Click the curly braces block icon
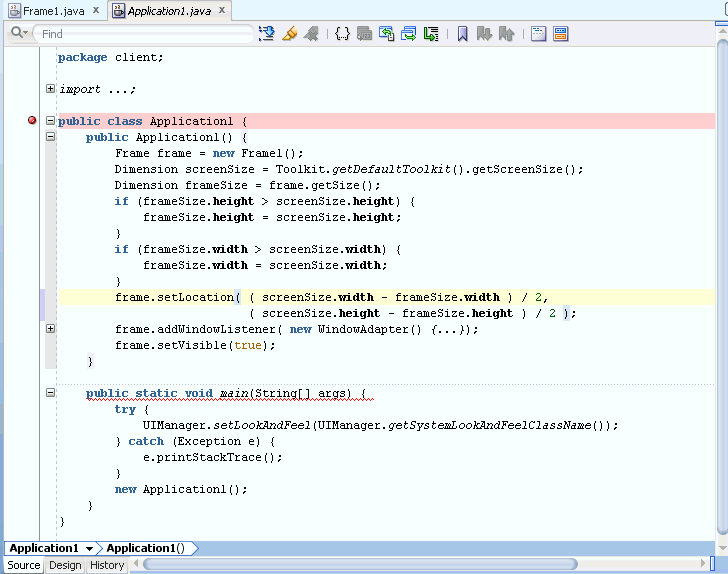 [x=342, y=33]
